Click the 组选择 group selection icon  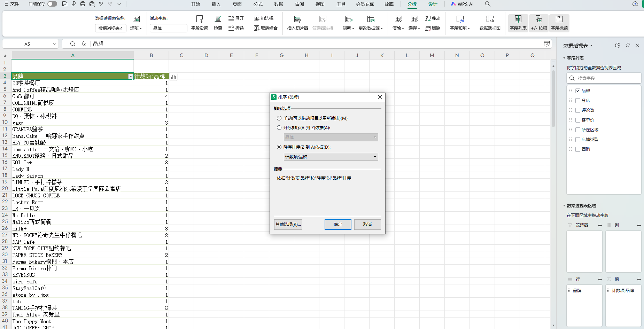256,18
